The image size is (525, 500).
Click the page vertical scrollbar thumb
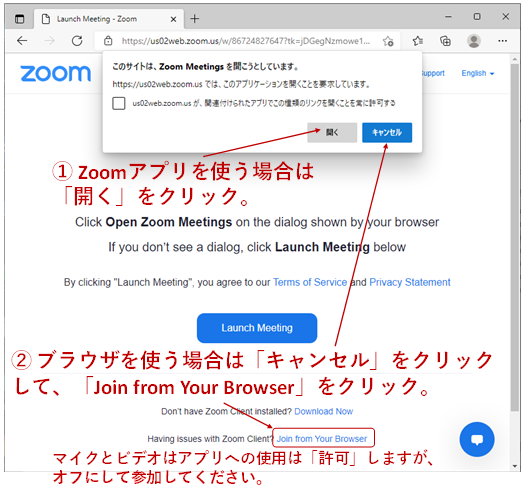(x=515, y=238)
